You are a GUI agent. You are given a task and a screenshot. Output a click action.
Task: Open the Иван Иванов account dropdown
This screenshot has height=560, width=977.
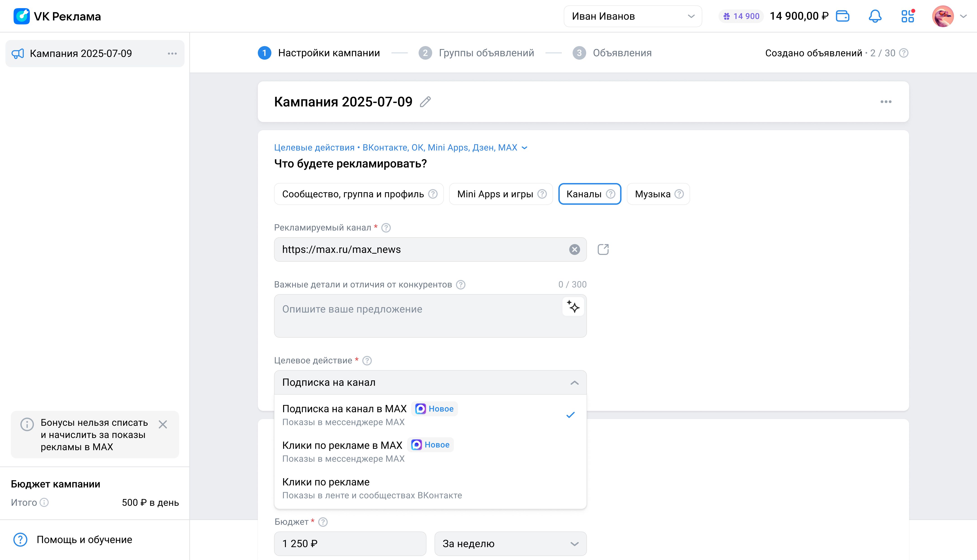[x=633, y=16]
